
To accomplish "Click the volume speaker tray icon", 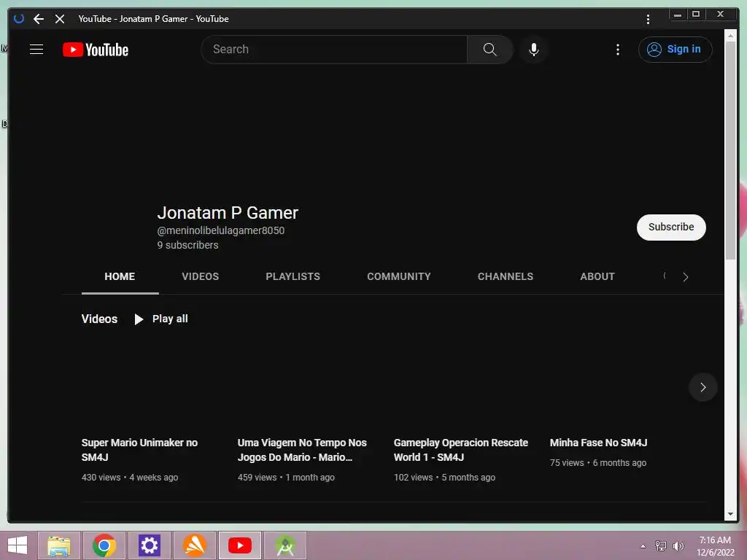I will tap(678, 546).
